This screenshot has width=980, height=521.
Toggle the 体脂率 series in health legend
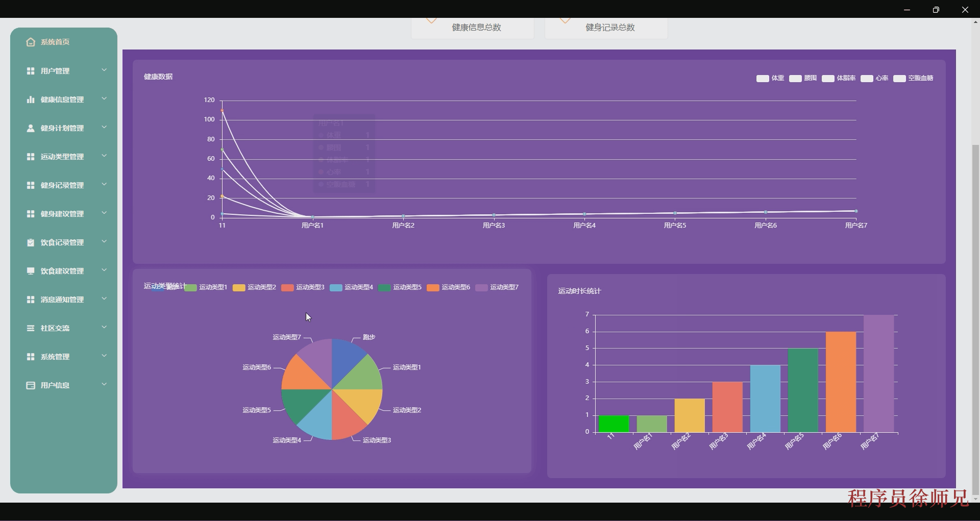(839, 78)
